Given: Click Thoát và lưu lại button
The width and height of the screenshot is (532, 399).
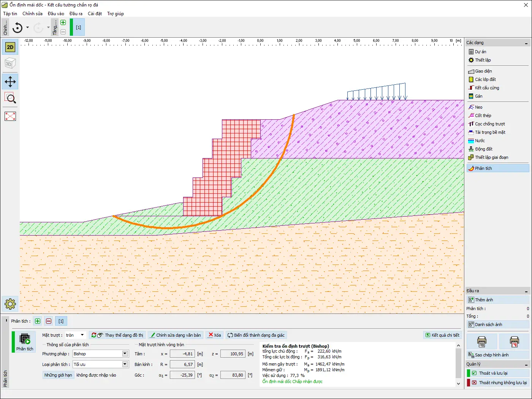Looking at the screenshot, I should click(x=498, y=373).
